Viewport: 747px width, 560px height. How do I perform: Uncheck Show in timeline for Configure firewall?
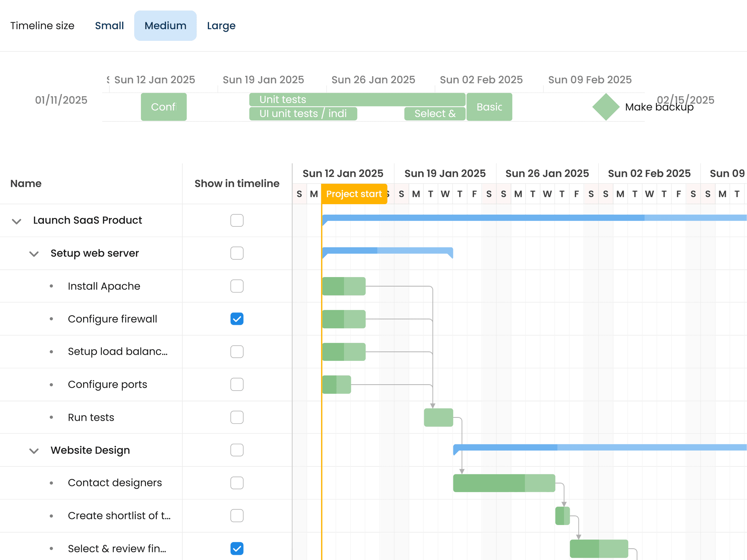pyautogui.click(x=237, y=319)
